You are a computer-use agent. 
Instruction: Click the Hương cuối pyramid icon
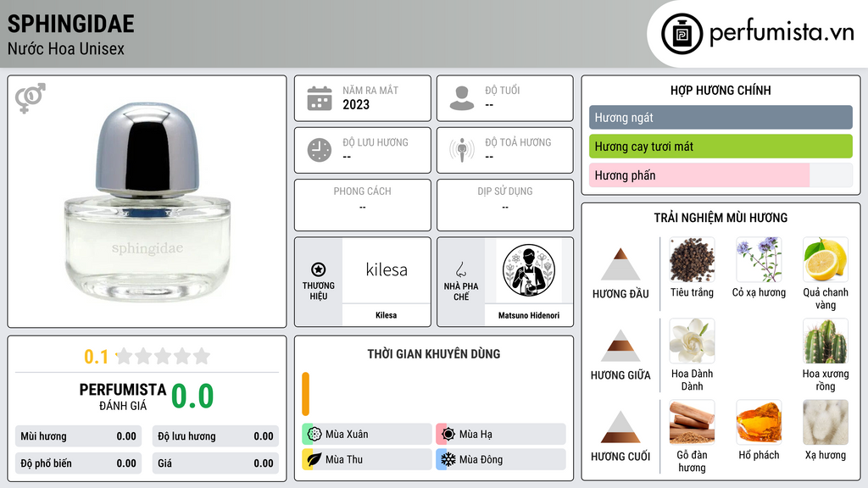pyautogui.click(x=620, y=427)
